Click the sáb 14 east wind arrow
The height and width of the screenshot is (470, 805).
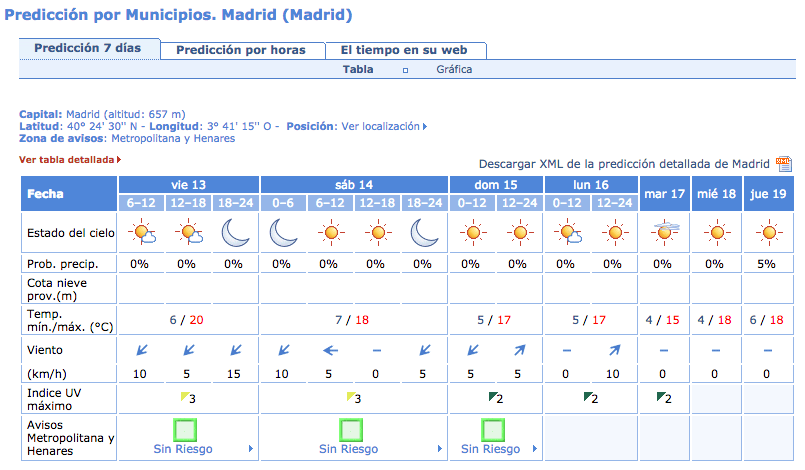click(330, 351)
